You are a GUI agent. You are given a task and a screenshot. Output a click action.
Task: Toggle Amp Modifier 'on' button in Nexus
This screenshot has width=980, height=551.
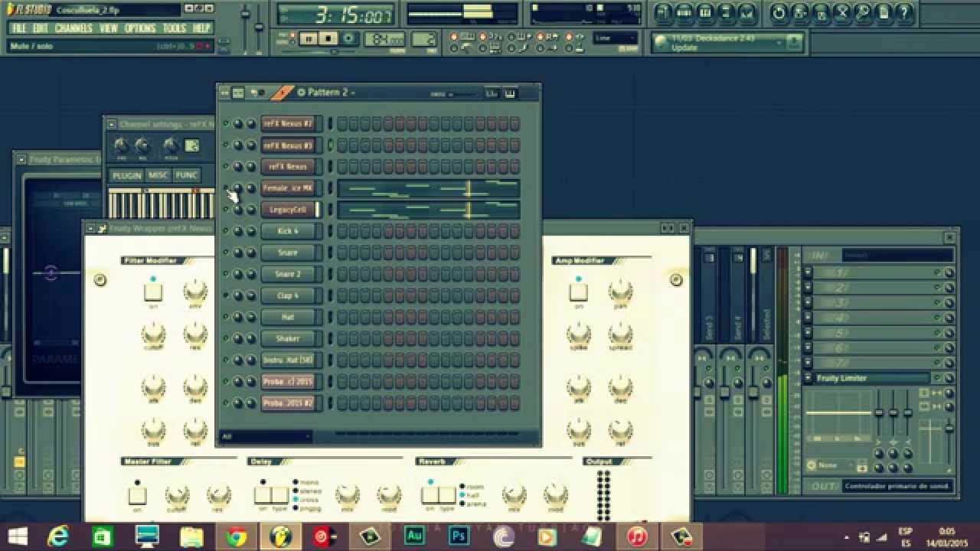pyautogui.click(x=578, y=292)
